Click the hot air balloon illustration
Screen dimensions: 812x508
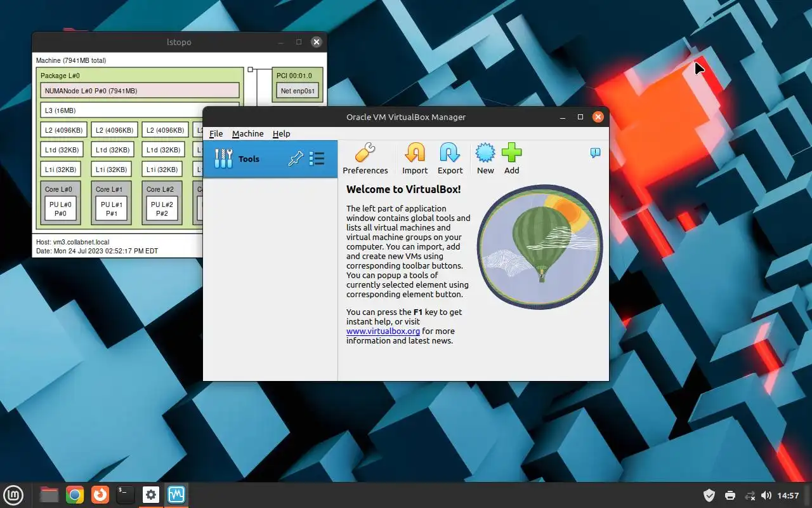pos(539,246)
